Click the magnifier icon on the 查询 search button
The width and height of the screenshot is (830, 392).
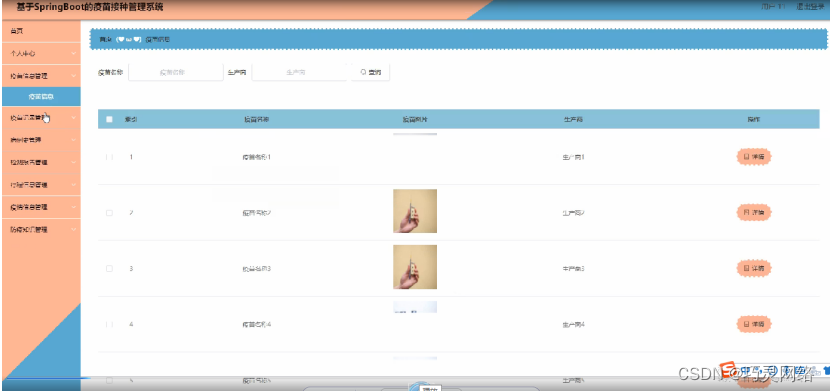tap(363, 72)
